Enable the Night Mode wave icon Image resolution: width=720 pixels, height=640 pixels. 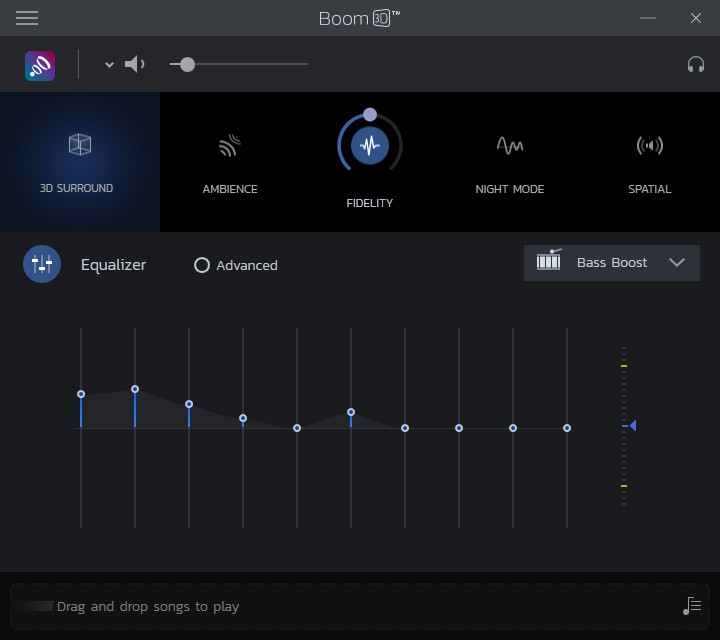coord(510,145)
